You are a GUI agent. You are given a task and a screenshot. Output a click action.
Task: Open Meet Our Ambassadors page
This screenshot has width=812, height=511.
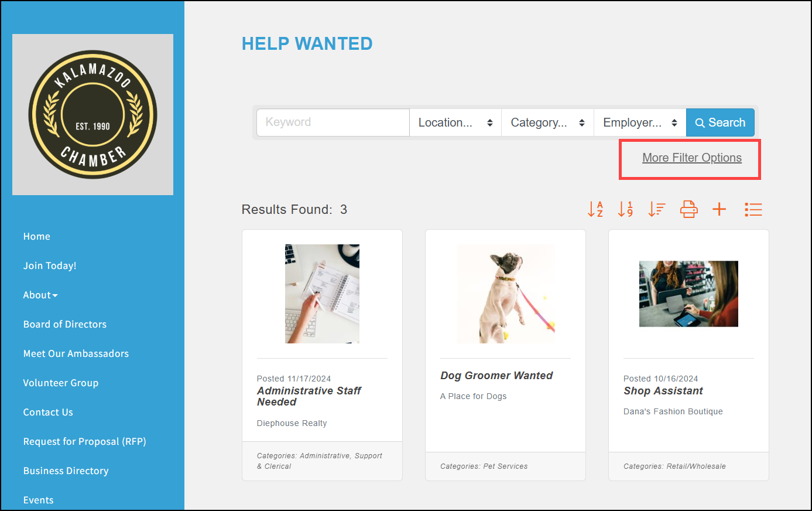coord(76,354)
